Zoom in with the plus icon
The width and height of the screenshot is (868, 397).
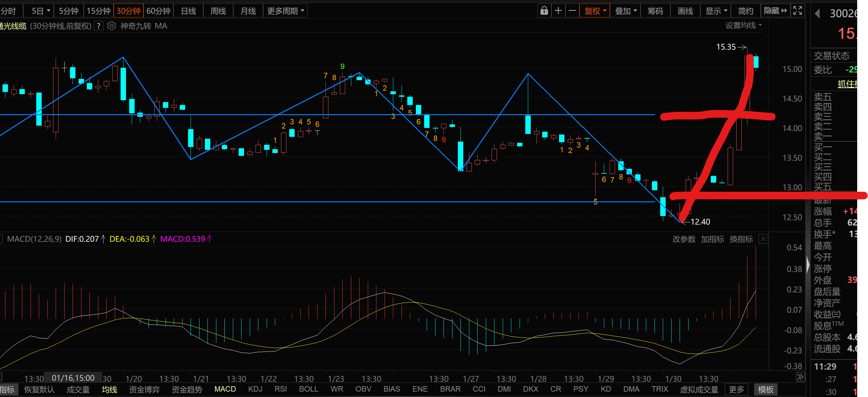(558, 11)
